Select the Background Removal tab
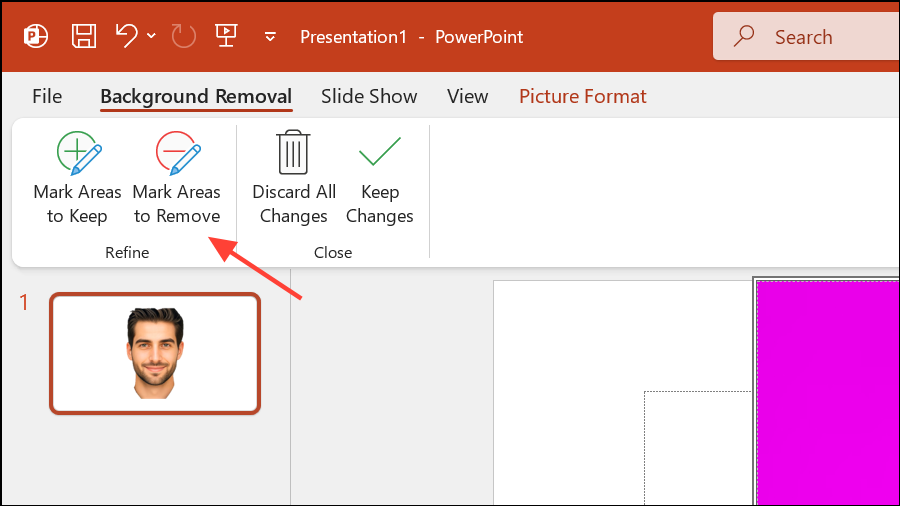The width and height of the screenshot is (900, 506). tap(196, 97)
